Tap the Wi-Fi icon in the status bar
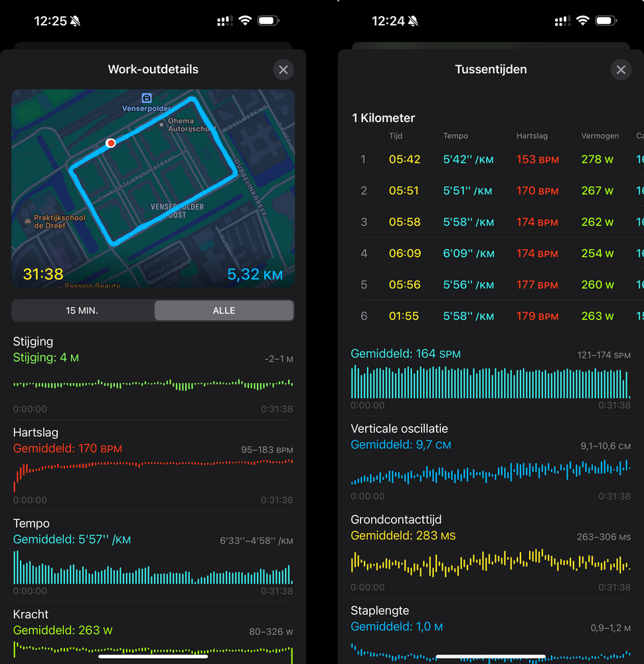Viewport: 644px width, 664px height. pos(245,21)
